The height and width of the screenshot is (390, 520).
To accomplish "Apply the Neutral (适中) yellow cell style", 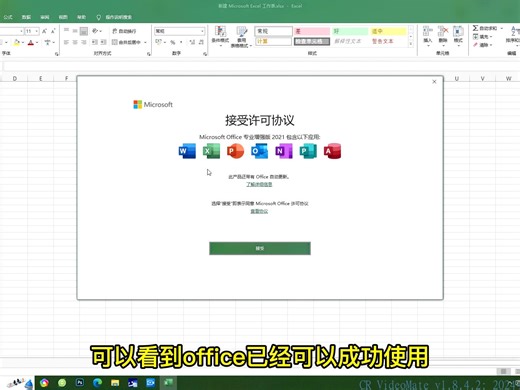I will pyautogui.click(x=388, y=31).
